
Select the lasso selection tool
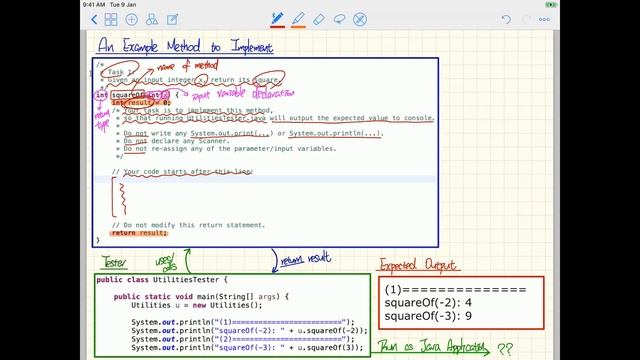coord(339,19)
